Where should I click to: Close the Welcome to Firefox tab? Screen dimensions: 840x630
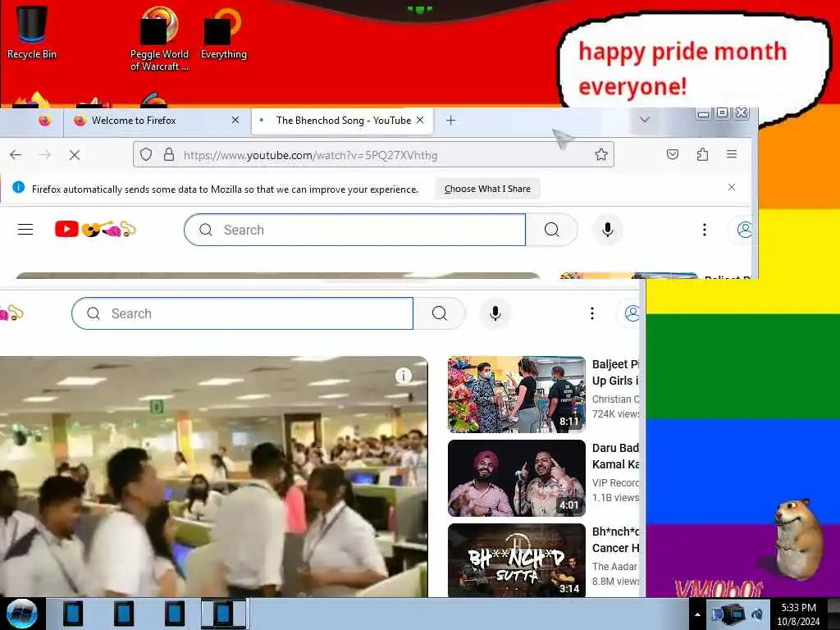coord(235,121)
